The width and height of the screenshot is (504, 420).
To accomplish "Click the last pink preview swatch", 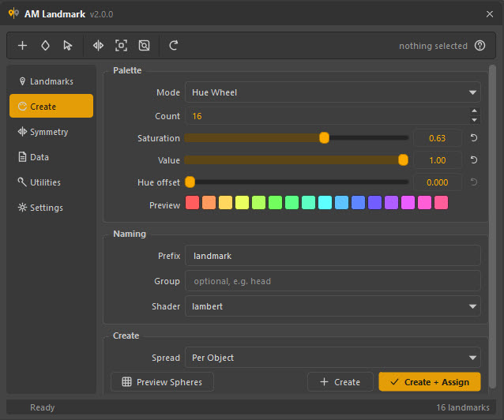I will 441,203.
